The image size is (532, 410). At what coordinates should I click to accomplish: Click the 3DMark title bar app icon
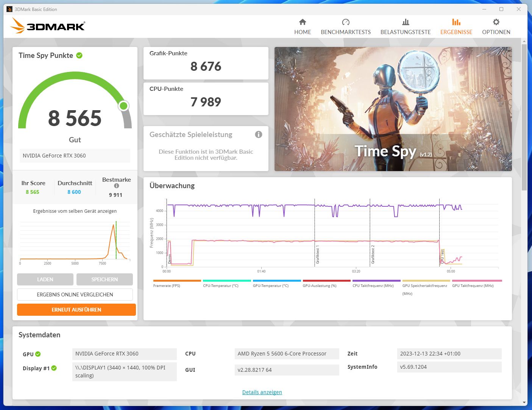coord(9,9)
